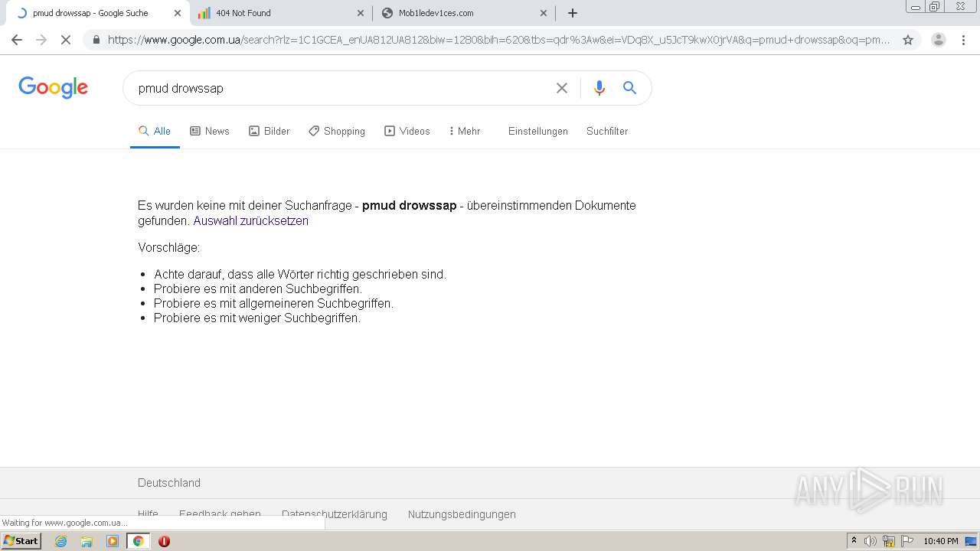The height and width of the screenshot is (551, 980).
Task: Start voice search with microphone icon
Action: [599, 88]
